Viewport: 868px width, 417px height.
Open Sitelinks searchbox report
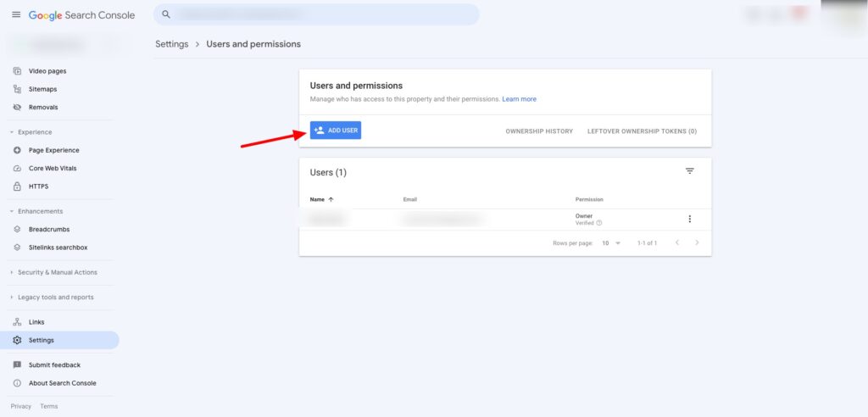pyautogui.click(x=58, y=247)
